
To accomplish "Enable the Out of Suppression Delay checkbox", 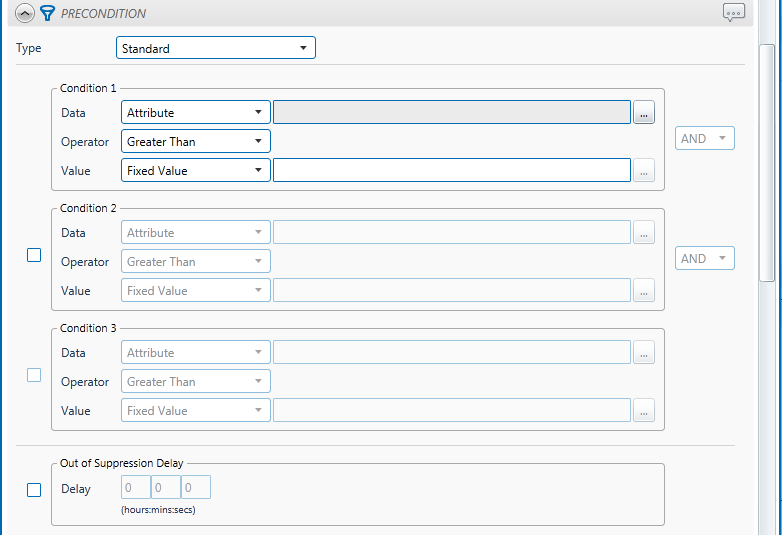I will pos(34,490).
